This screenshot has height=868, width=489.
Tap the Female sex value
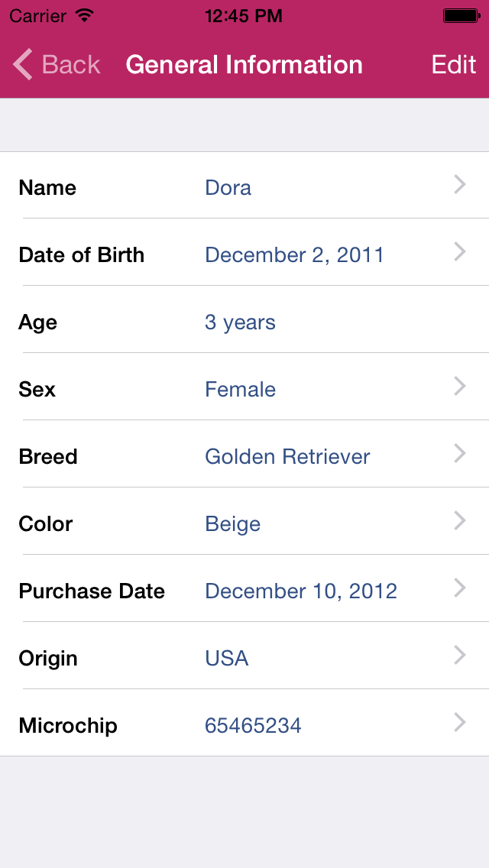click(x=240, y=390)
